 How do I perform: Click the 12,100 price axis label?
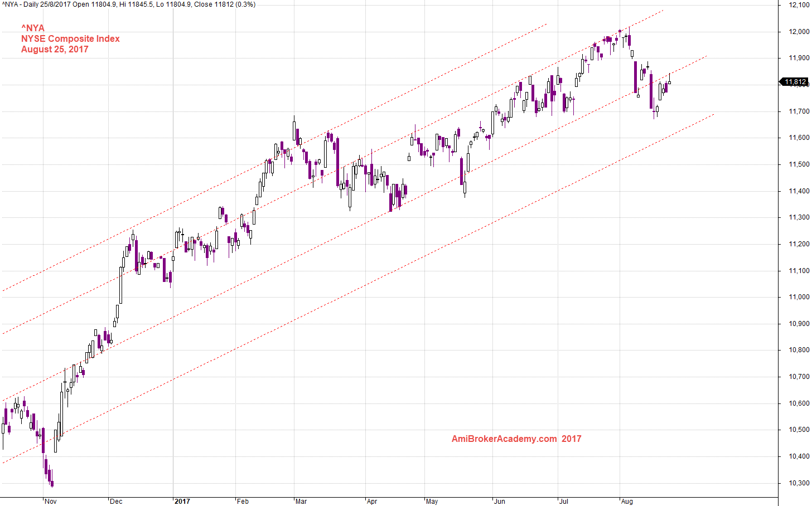coord(799,5)
